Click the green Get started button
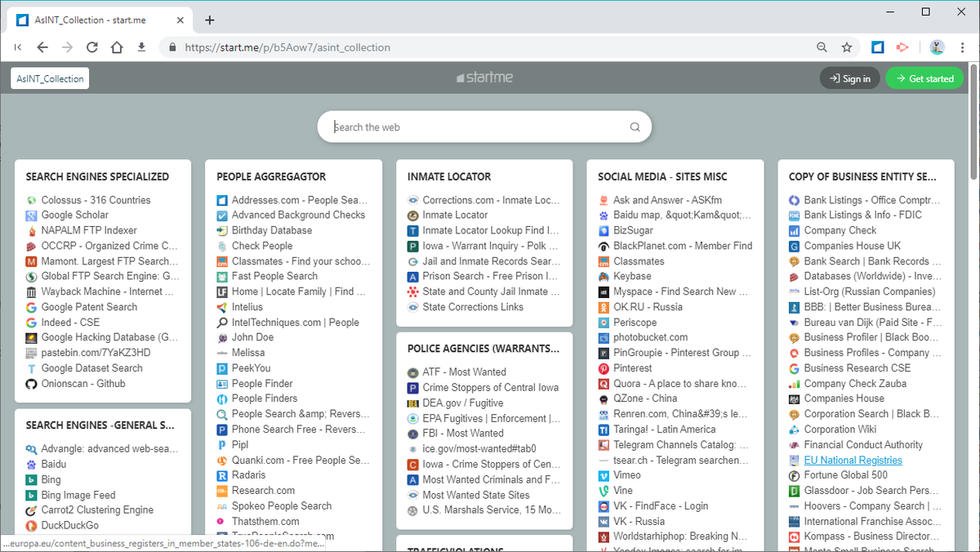Screen dimensions: 980x552 924,78
